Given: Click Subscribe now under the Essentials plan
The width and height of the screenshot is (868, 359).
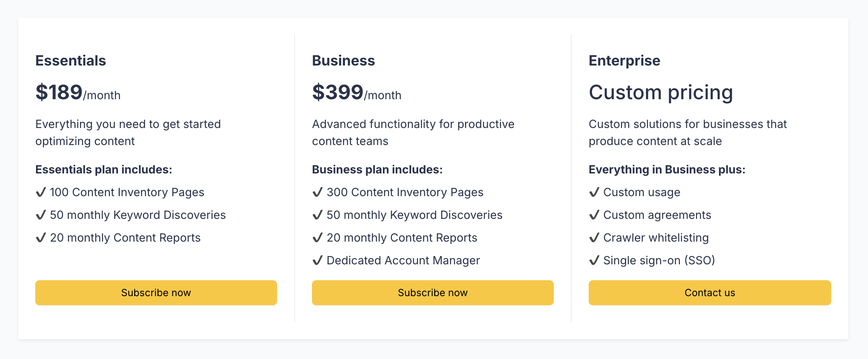Looking at the screenshot, I should pos(156,292).
